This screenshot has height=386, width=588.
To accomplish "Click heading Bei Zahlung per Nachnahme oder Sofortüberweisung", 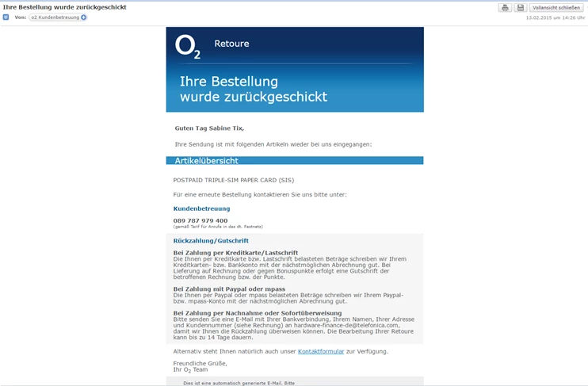I will (x=258, y=313).
